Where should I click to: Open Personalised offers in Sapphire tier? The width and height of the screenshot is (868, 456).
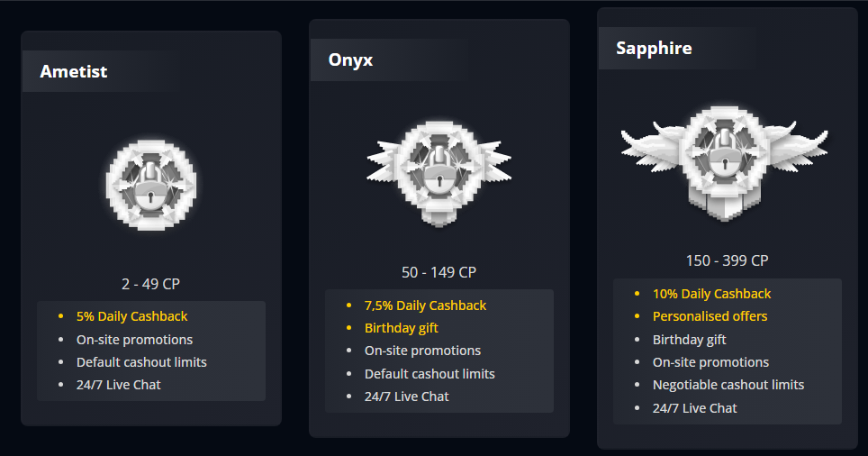coord(710,316)
